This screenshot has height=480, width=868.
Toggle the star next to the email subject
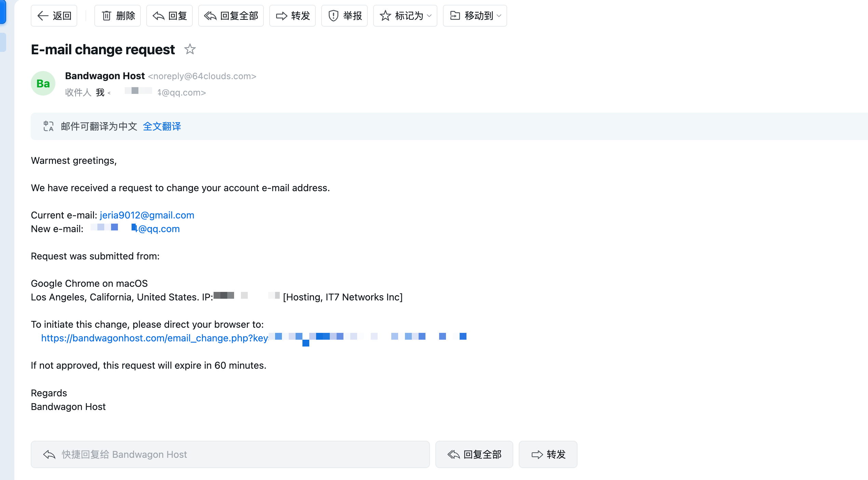[x=190, y=50]
